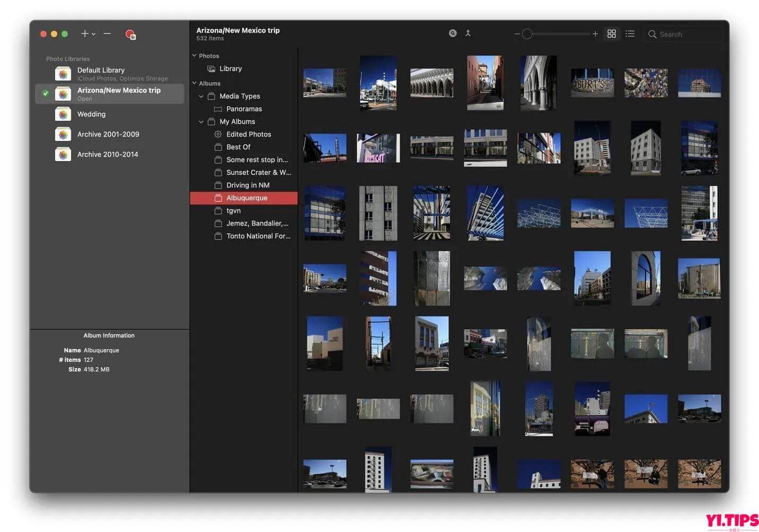Viewport: 759px width, 532px height.
Task: Collapse the My Albums tree
Action: (x=201, y=121)
